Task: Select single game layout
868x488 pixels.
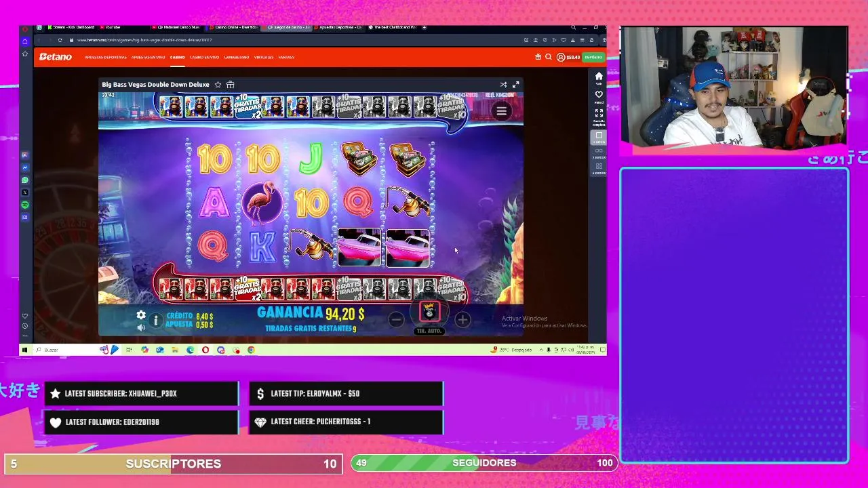Action: click(x=599, y=137)
